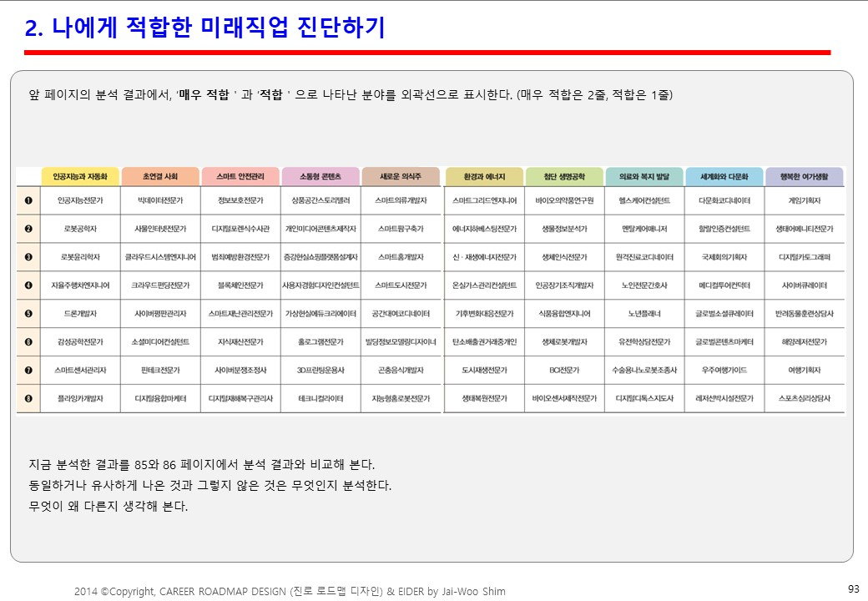Screen dimensions: 868x601
Task: Pick the '생체인식전문가' cell
Action: coord(564,257)
